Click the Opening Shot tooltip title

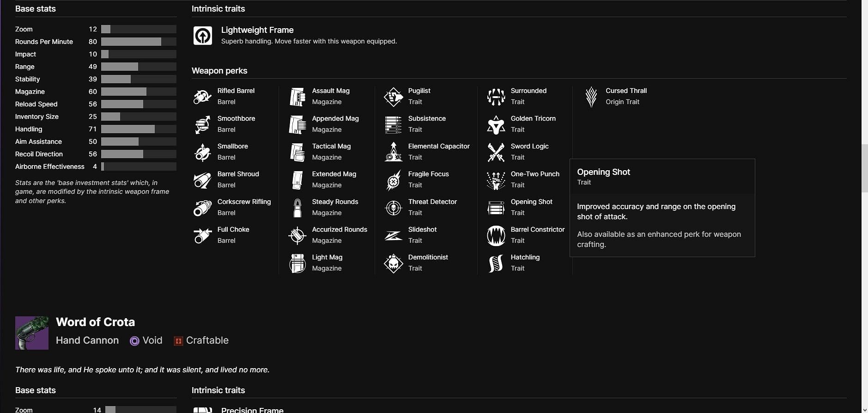coord(603,172)
